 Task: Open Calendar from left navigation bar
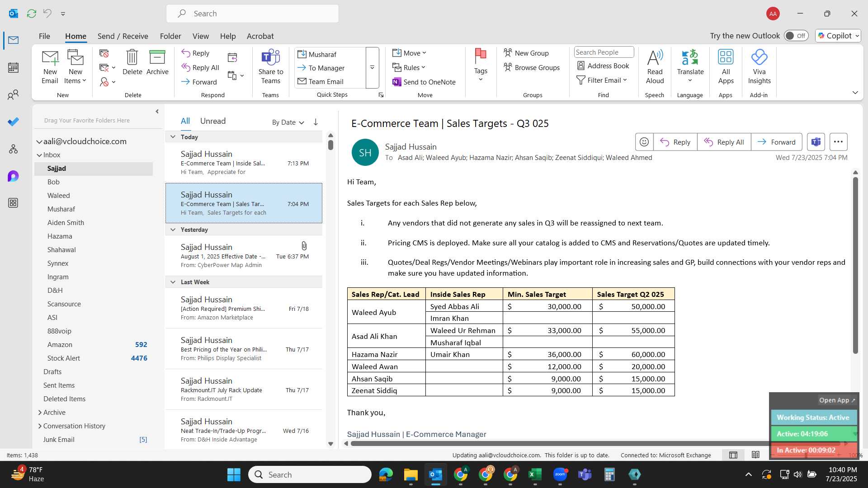click(x=13, y=68)
